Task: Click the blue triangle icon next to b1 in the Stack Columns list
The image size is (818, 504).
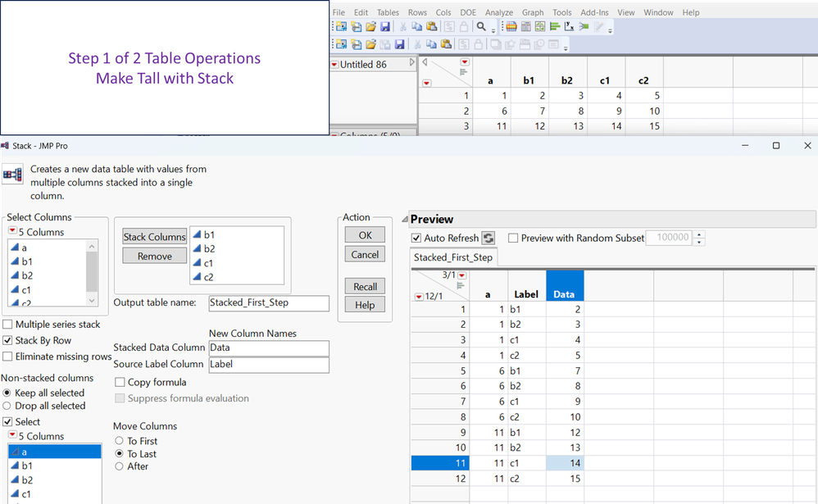Action: [198, 234]
